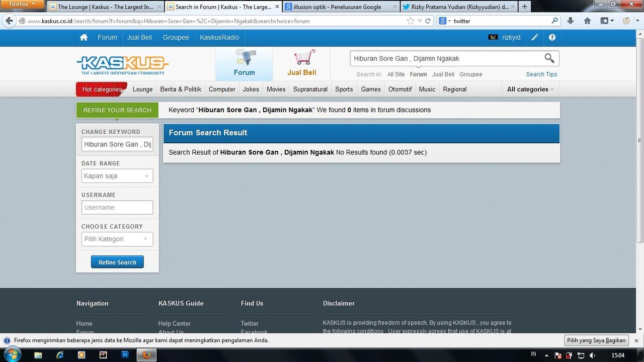The height and width of the screenshot is (362, 644).
Task: Click 'Pilih yang Saya Bagikan' button
Action: [x=596, y=340]
